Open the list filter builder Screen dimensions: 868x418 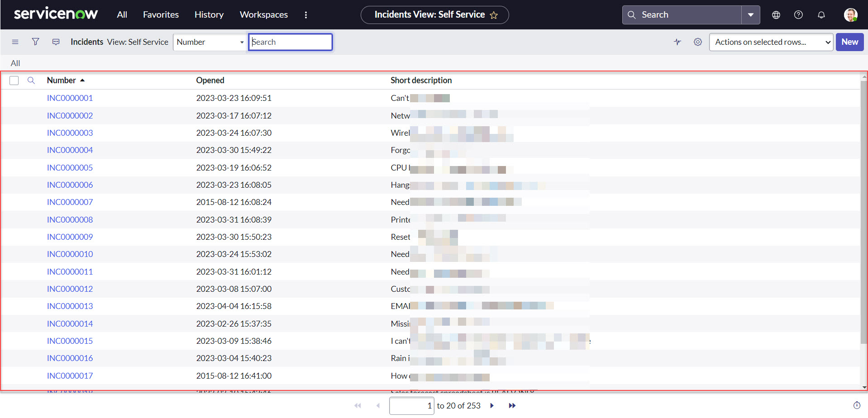pyautogui.click(x=35, y=42)
